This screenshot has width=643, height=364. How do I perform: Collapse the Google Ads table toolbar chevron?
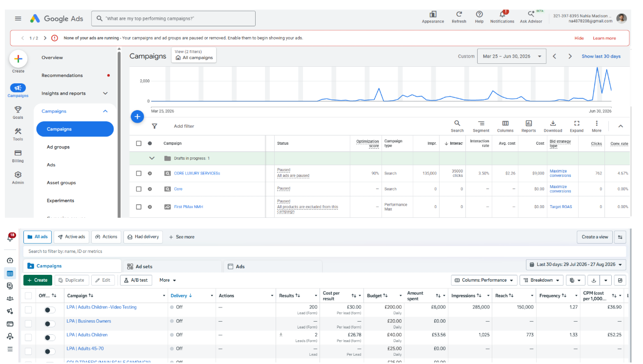[621, 126]
